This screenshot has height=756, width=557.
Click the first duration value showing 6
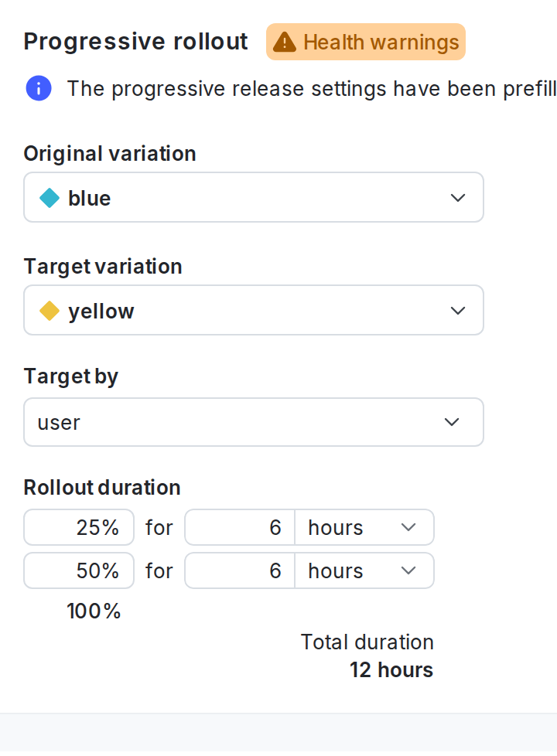coord(240,527)
